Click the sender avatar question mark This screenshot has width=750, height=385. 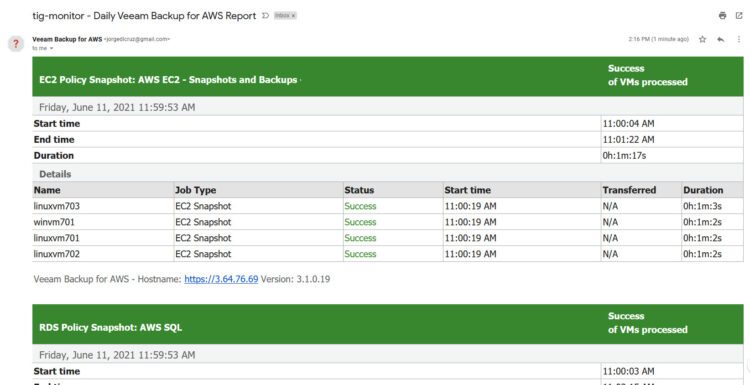16,44
